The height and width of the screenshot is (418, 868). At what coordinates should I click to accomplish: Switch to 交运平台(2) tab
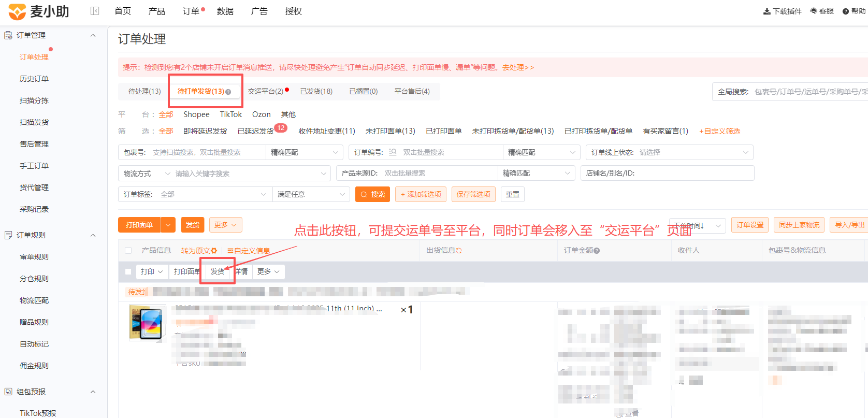point(266,91)
